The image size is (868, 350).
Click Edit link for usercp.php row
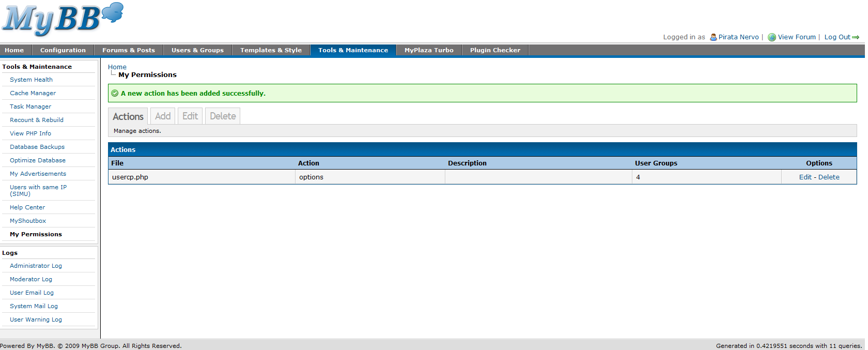click(x=805, y=177)
